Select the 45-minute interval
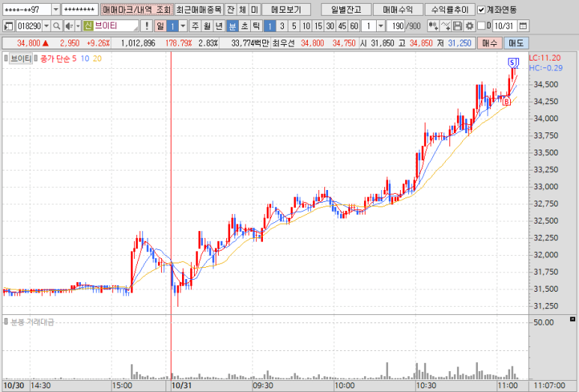 [342, 26]
